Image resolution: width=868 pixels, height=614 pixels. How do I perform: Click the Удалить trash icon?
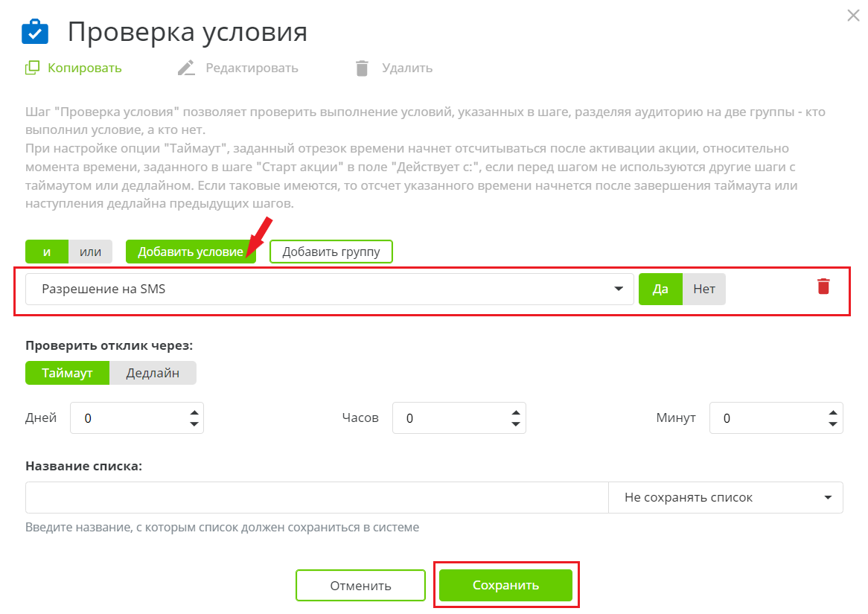(363, 67)
